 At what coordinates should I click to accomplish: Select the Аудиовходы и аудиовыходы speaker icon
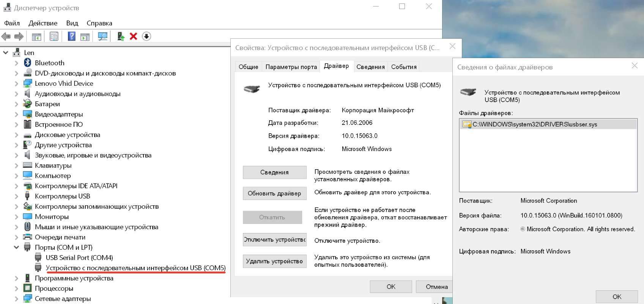point(27,93)
